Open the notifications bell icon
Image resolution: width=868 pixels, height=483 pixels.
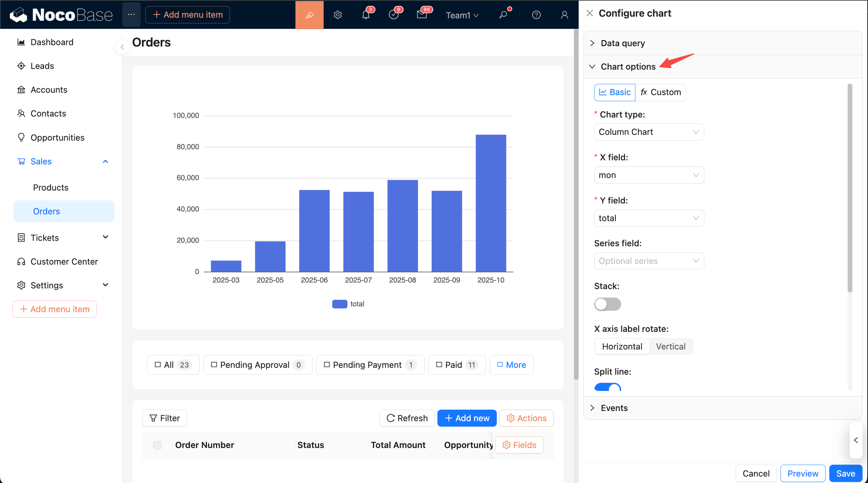point(366,15)
